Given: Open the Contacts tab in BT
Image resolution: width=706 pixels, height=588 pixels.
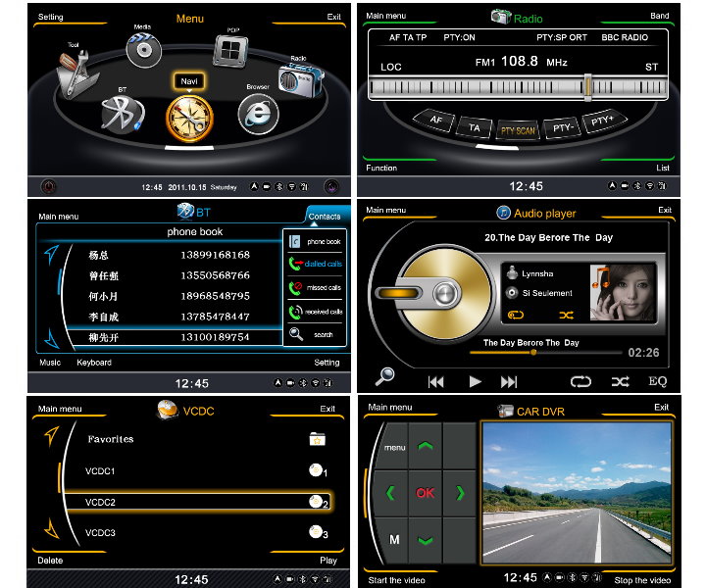Looking at the screenshot, I should [325, 216].
